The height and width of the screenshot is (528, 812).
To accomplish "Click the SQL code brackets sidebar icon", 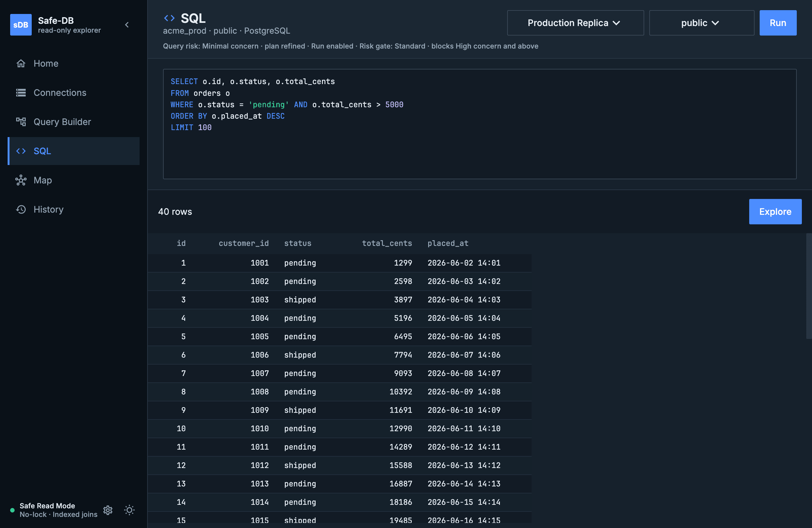I will pos(21,151).
